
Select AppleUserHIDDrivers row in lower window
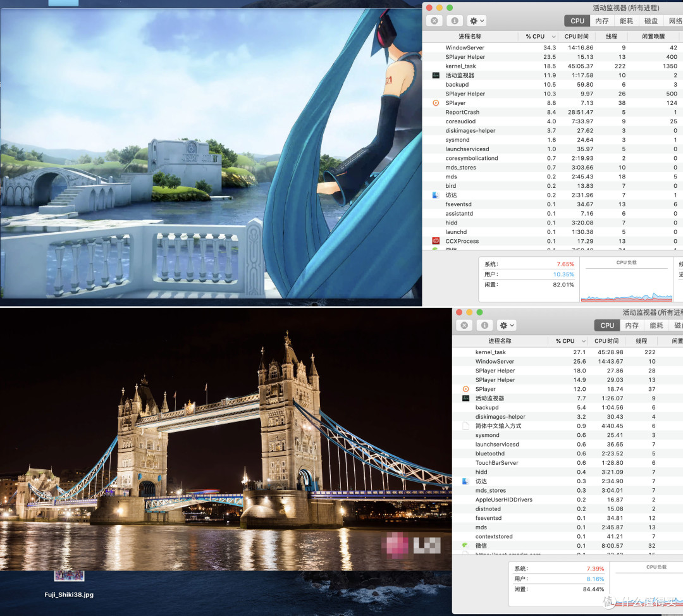pyautogui.click(x=567, y=500)
